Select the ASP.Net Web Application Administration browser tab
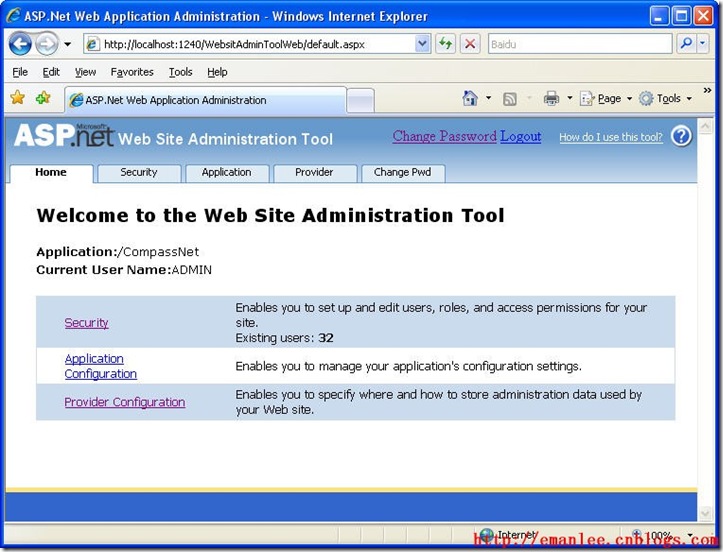 [206, 100]
